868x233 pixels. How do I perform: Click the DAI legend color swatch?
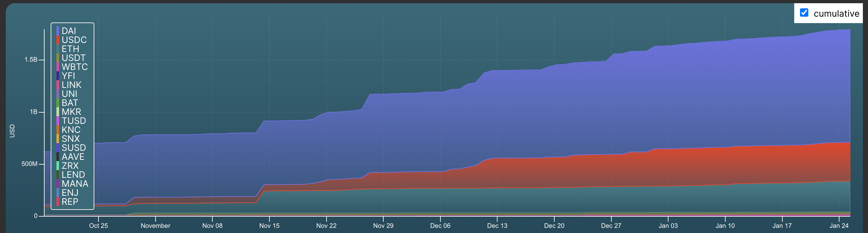[58, 31]
